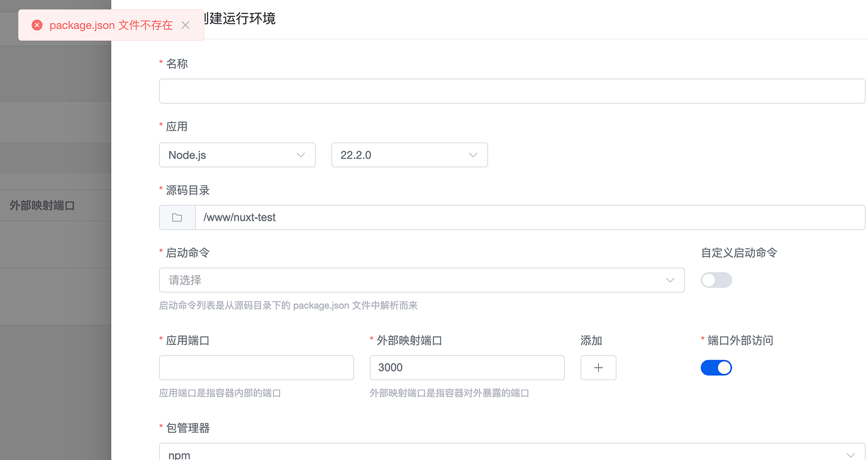Select the external mapped port 3000 field
The width and height of the screenshot is (868, 460).
pyautogui.click(x=467, y=367)
